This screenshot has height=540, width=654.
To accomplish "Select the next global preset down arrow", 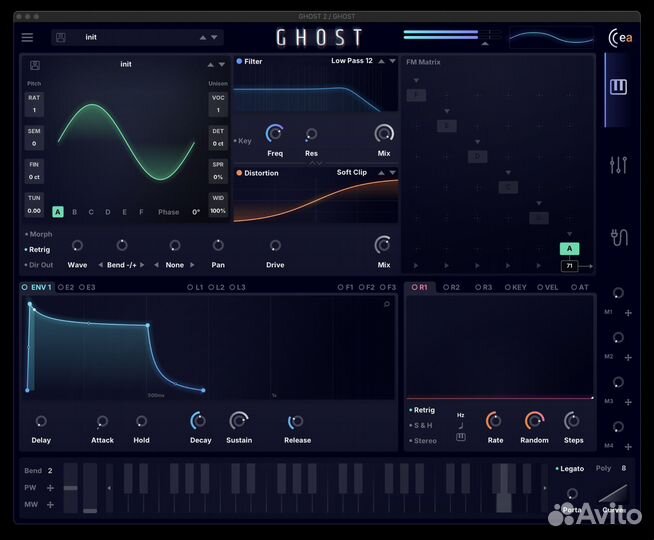I will pos(214,38).
